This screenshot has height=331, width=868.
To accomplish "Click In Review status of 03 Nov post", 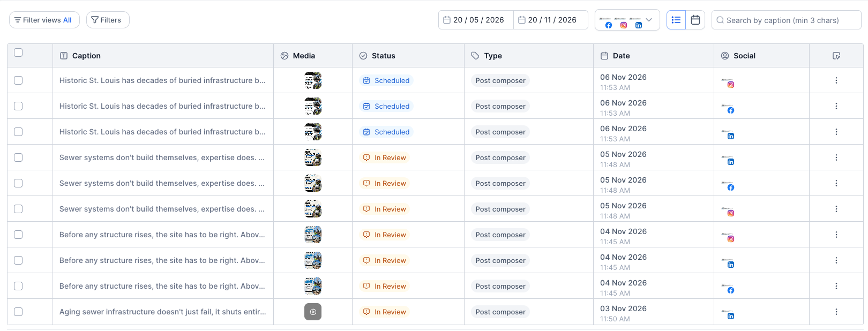I will (384, 312).
